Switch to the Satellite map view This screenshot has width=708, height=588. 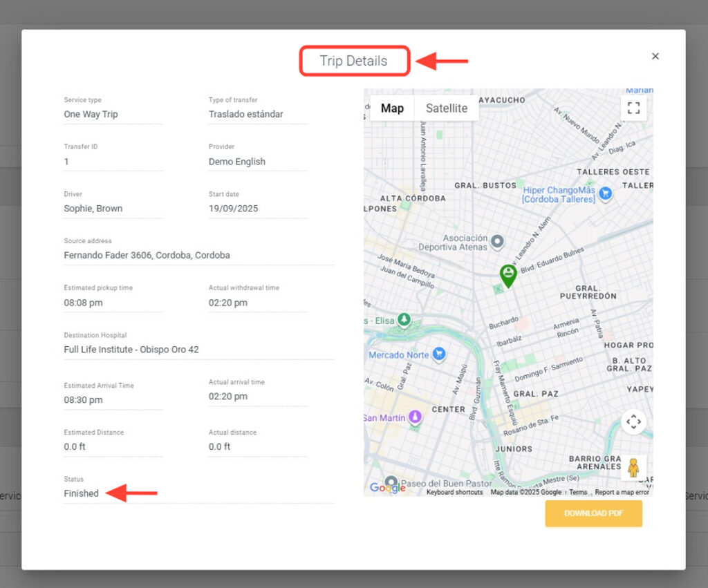point(446,108)
